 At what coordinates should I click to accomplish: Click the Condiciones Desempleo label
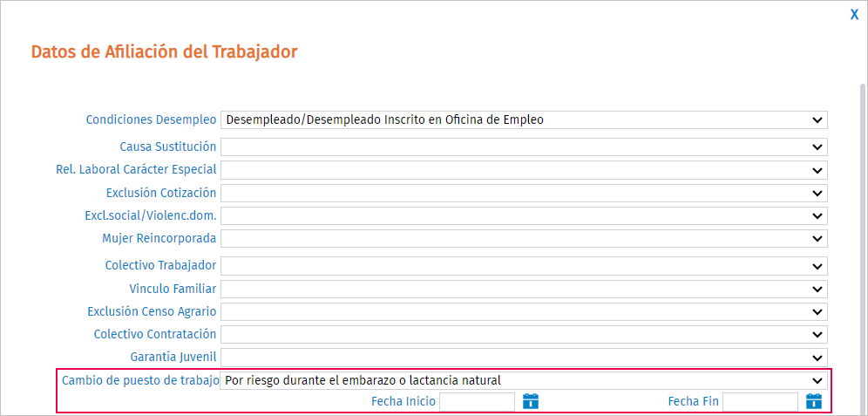click(x=151, y=119)
